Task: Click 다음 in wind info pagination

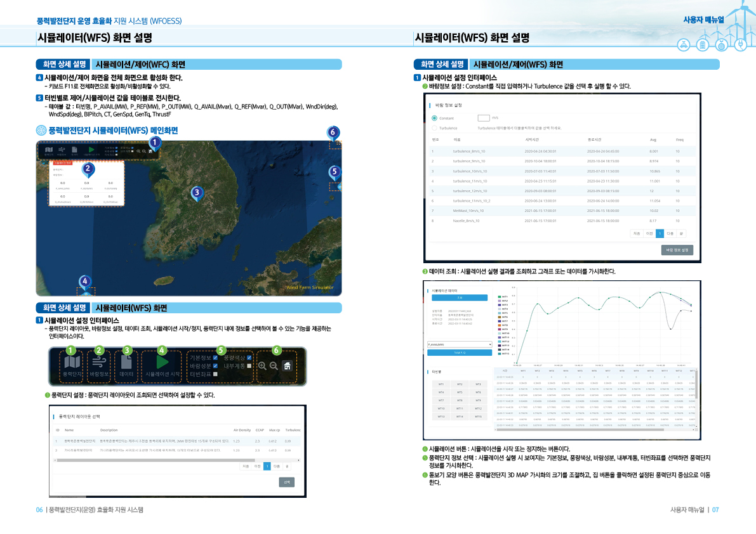Action: pos(670,233)
